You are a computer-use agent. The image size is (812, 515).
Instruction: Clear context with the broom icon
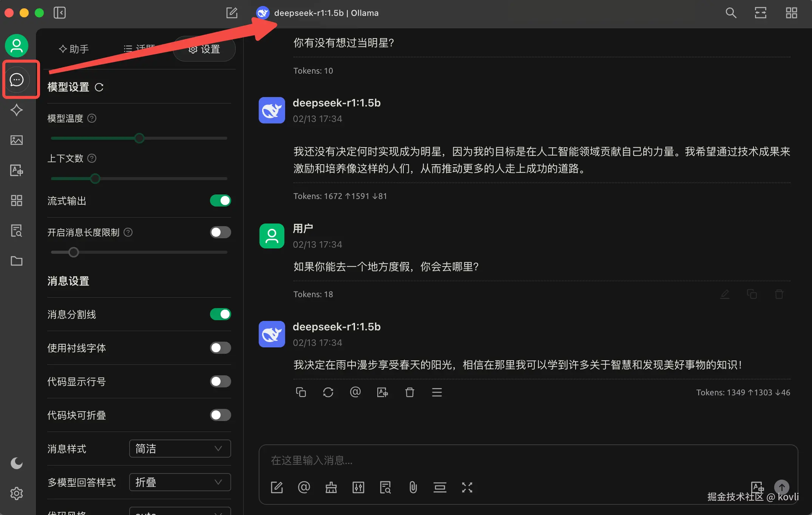[331, 487]
